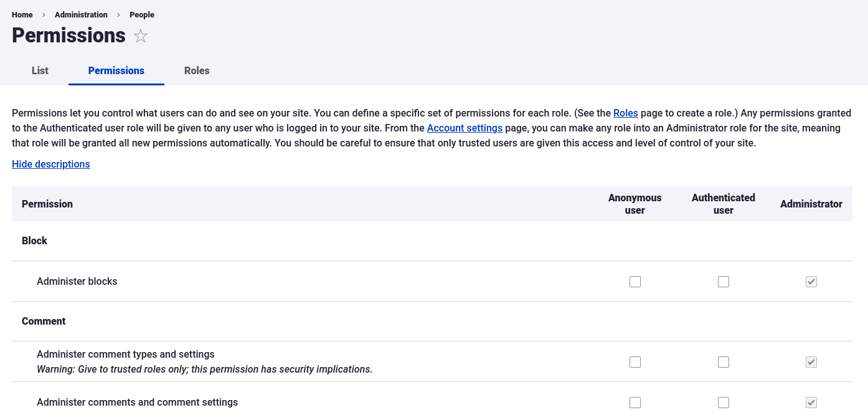
Task: Click the Administer blocks permission label
Action: coord(77,281)
